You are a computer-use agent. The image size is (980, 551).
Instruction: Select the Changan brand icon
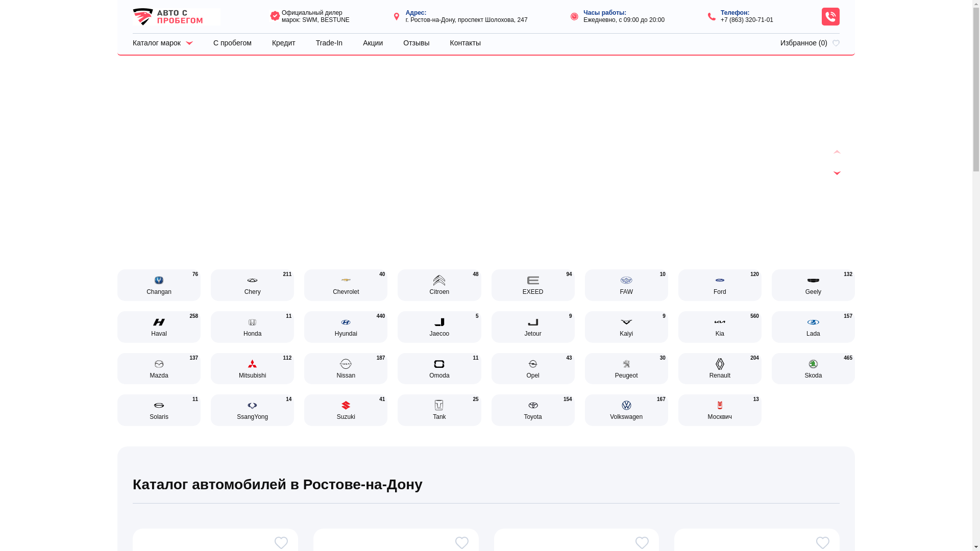pyautogui.click(x=159, y=280)
